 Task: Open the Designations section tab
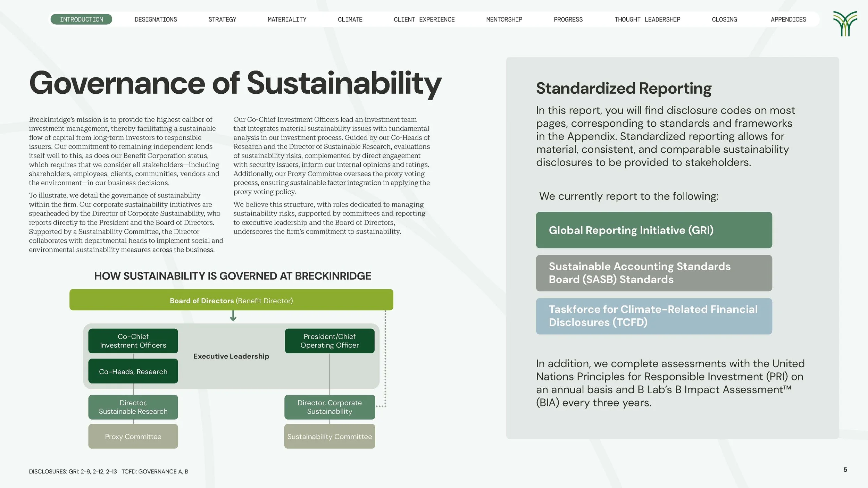click(156, 19)
